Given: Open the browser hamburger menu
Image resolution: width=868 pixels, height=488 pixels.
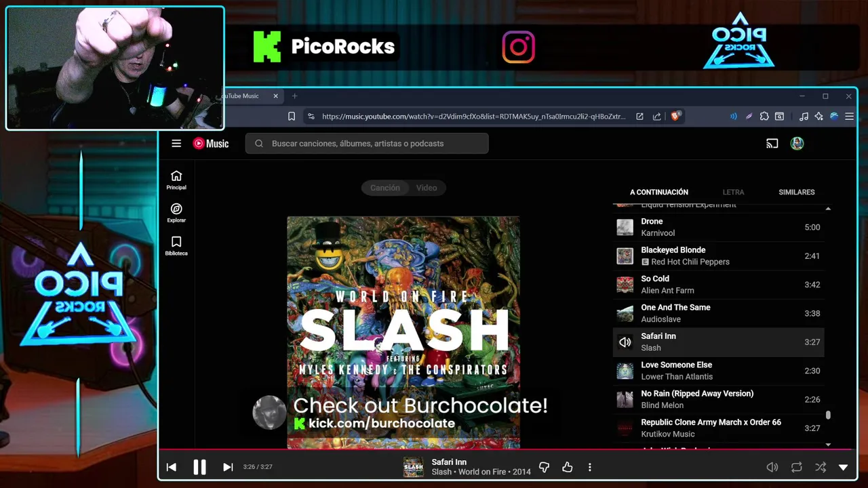Looking at the screenshot, I should click(849, 117).
